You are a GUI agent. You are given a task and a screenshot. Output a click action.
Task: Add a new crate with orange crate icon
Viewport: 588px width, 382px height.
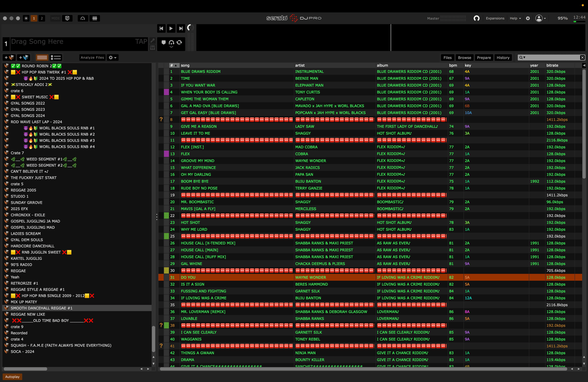9,57
